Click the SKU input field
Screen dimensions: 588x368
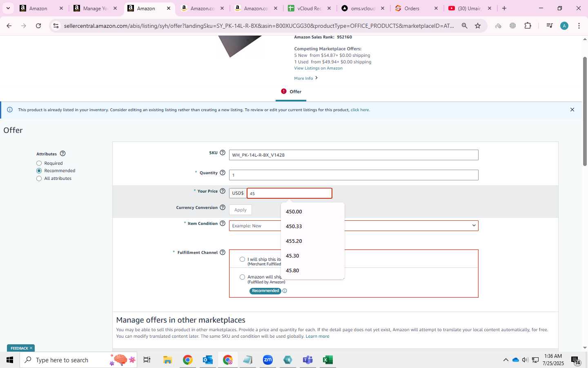354,155
